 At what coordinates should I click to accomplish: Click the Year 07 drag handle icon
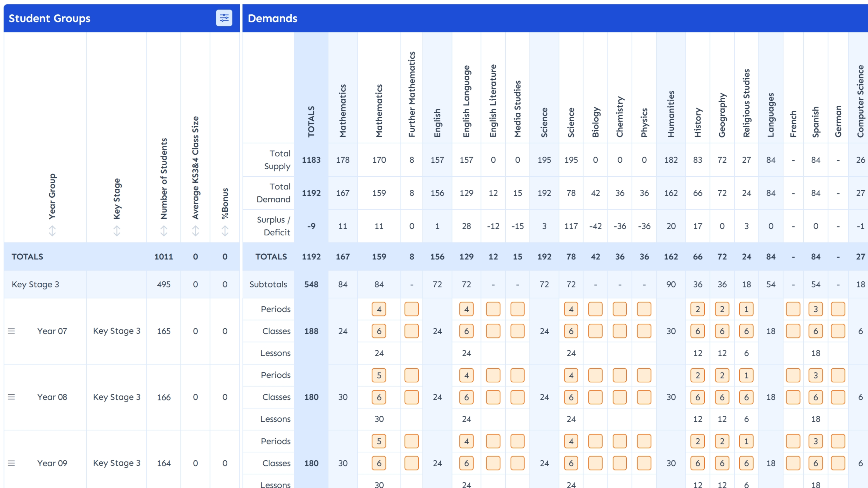[x=11, y=331]
